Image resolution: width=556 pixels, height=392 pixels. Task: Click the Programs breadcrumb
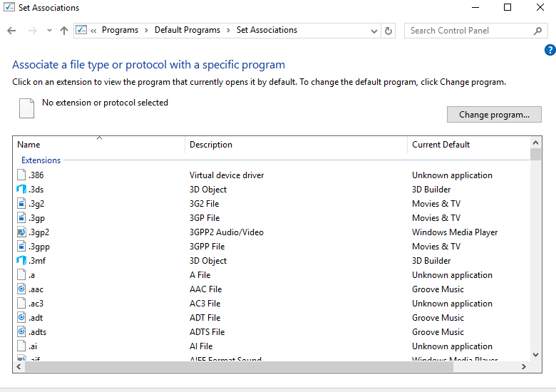(120, 30)
